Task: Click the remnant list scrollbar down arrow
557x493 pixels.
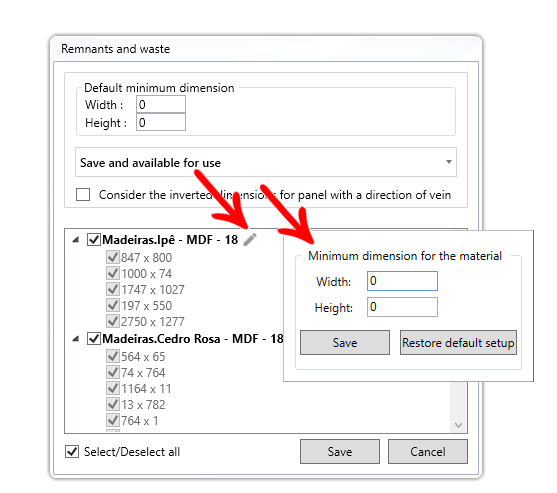Action: (x=458, y=425)
